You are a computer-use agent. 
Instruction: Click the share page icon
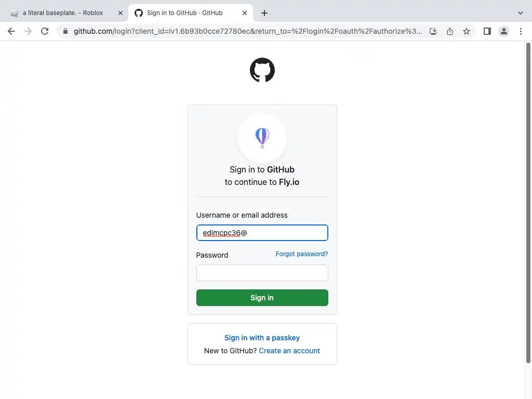click(x=450, y=31)
